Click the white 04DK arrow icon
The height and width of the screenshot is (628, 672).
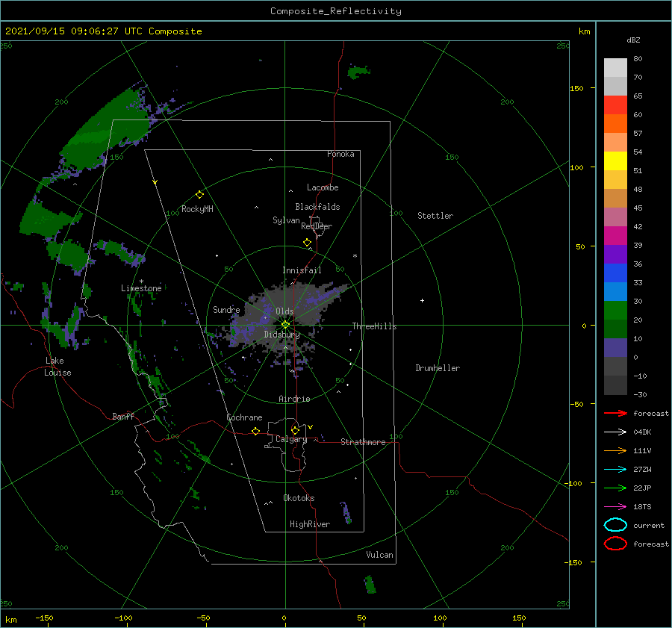(x=615, y=432)
